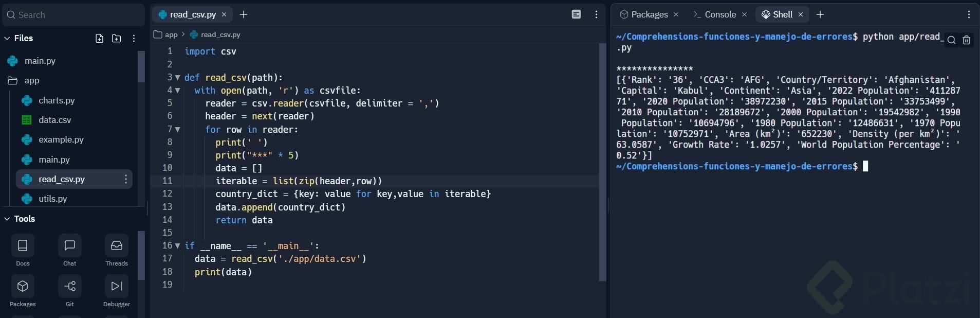Switch to the Packages tab
Image resolution: width=980 pixels, height=318 pixels.
coord(649,14)
